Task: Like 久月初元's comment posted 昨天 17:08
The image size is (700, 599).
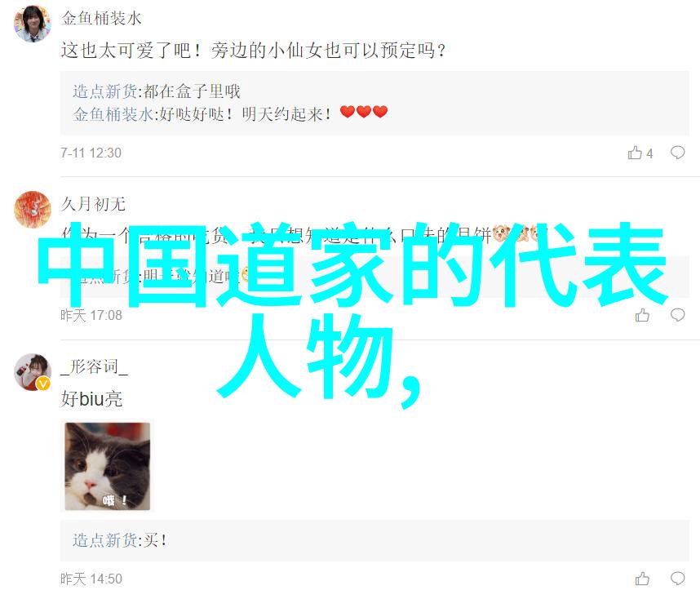Action: pos(642,315)
